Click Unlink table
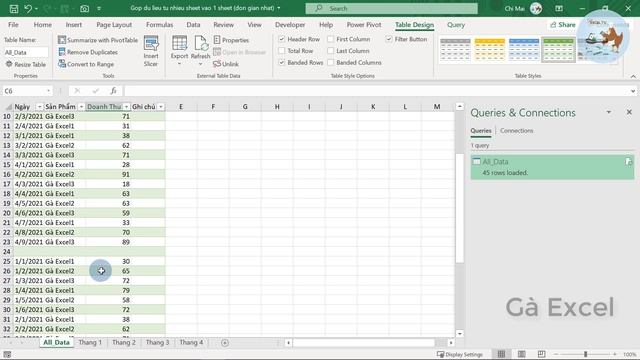 tap(226, 64)
